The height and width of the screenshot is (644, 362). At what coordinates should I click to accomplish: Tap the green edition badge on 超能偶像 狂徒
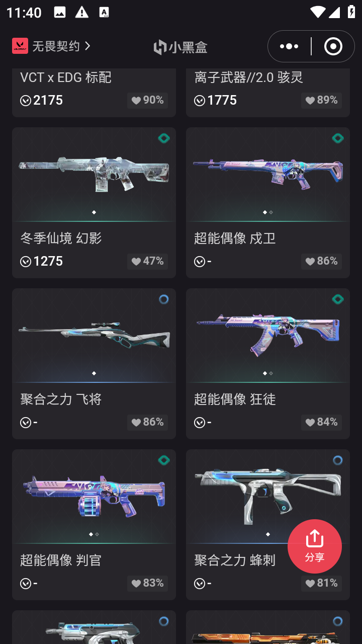tap(338, 299)
